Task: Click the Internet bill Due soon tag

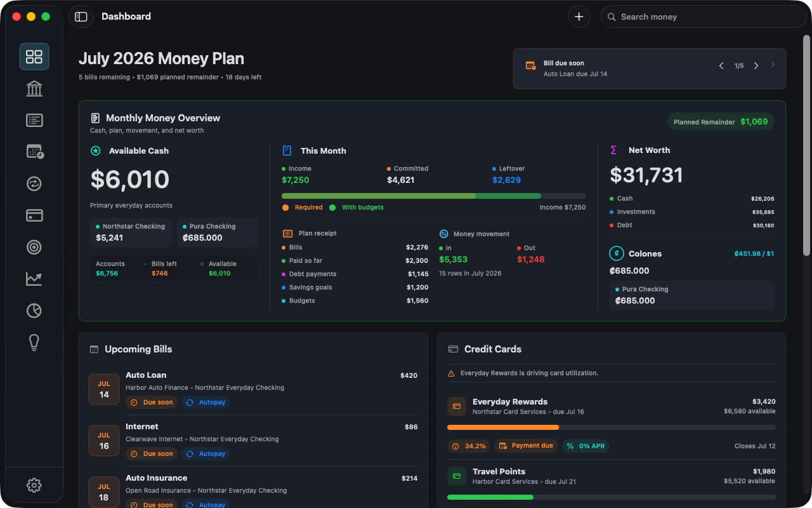Action: click(152, 453)
